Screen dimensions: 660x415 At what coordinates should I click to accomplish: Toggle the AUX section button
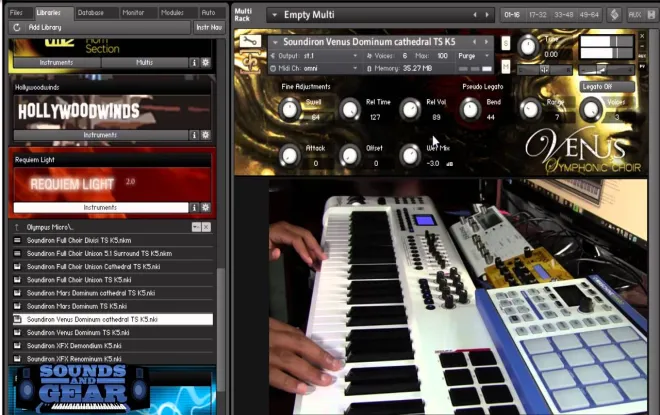pos(634,15)
